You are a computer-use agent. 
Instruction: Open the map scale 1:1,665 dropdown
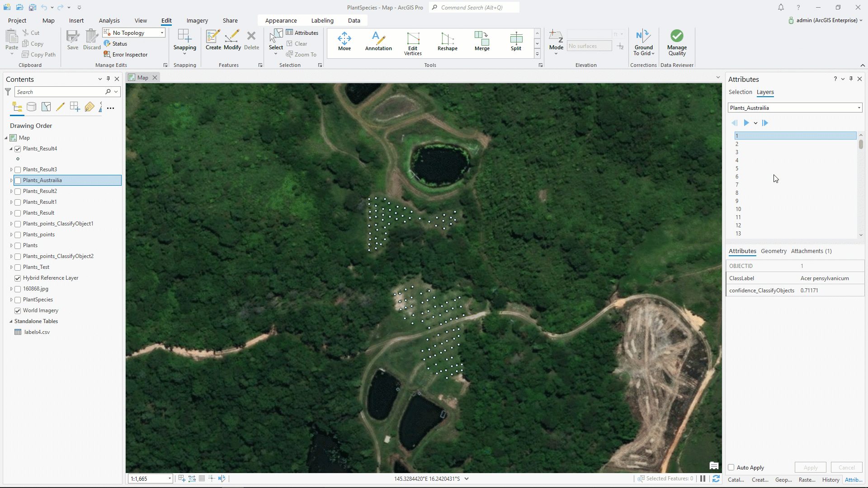click(x=170, y=479)
